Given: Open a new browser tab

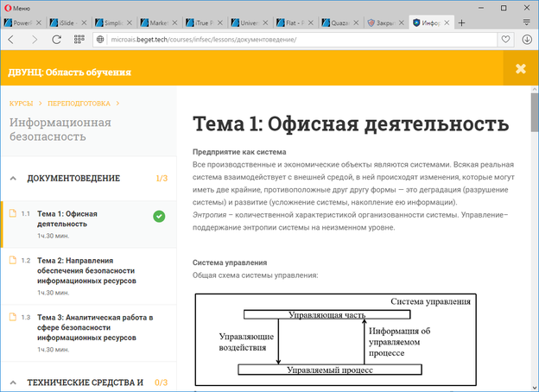Looking at the screenshot, I should (461, 22).
